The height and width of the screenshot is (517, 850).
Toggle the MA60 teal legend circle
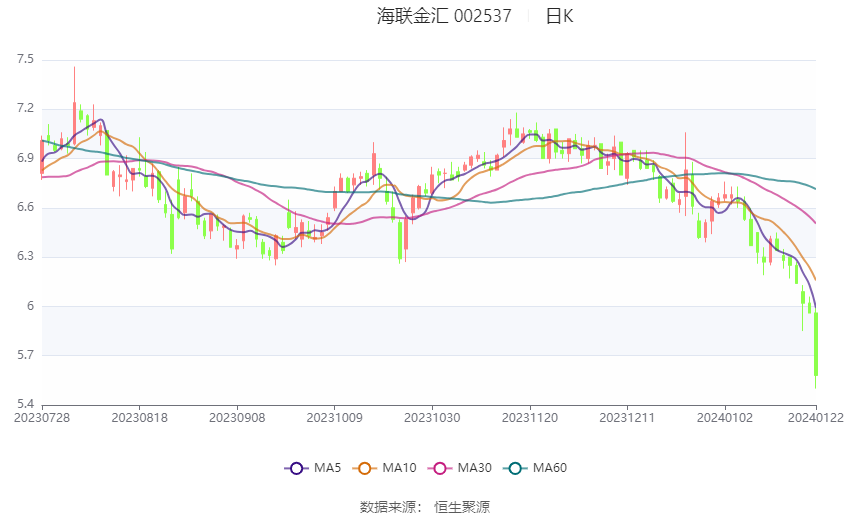coord(515,468)
